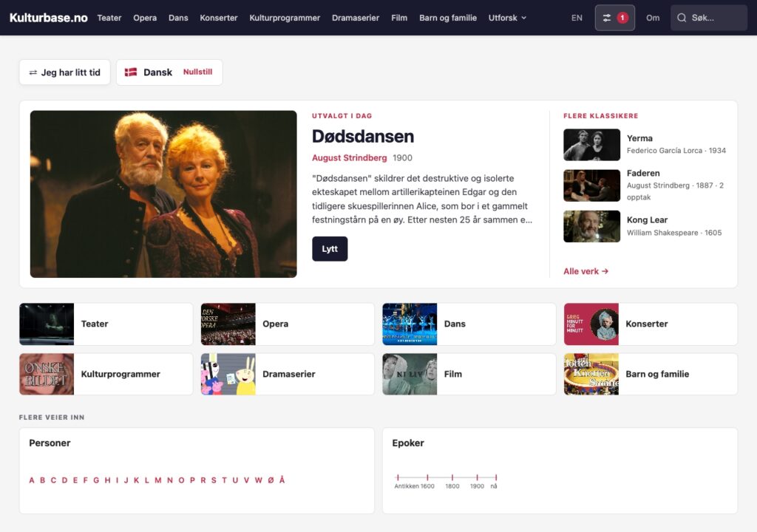Open Barn og familie in navigation bar
Screen dimensions: 757x532
pyautogui.click(x=448, y=18)
